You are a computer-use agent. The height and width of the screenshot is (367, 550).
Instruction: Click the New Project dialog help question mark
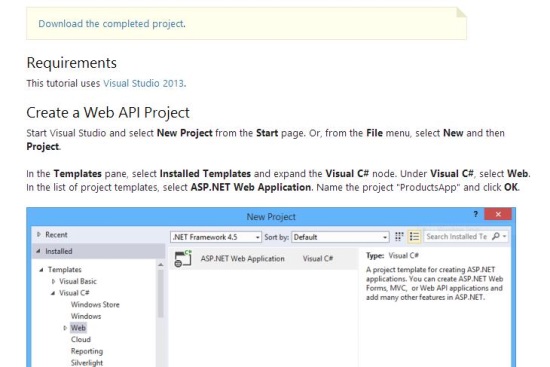[x=476, y=214]
